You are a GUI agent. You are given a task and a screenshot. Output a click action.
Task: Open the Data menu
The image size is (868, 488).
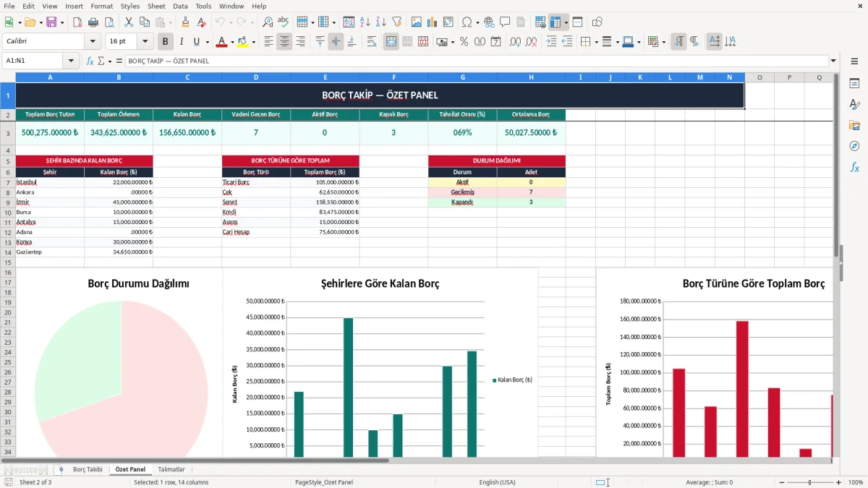[x=180, y=6]
